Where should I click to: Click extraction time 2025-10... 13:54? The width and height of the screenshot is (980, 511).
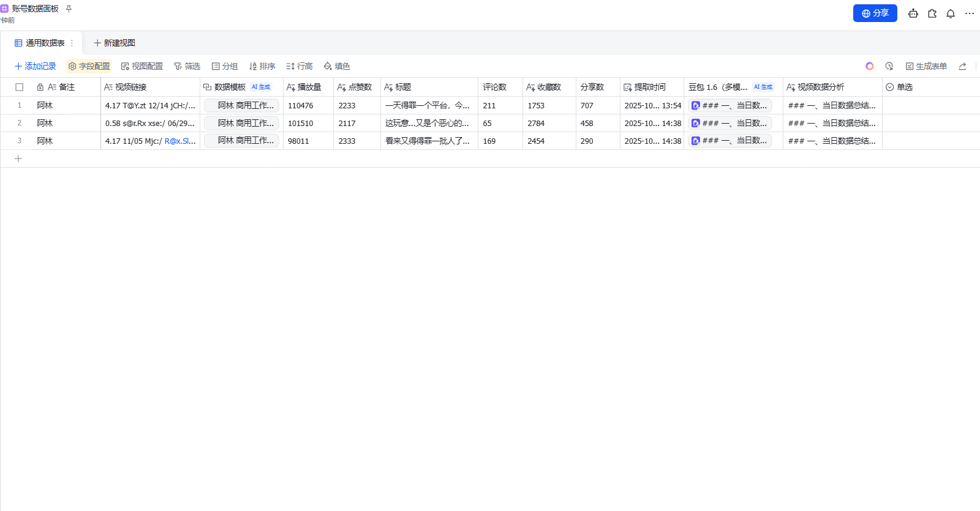tap(652, 105)
